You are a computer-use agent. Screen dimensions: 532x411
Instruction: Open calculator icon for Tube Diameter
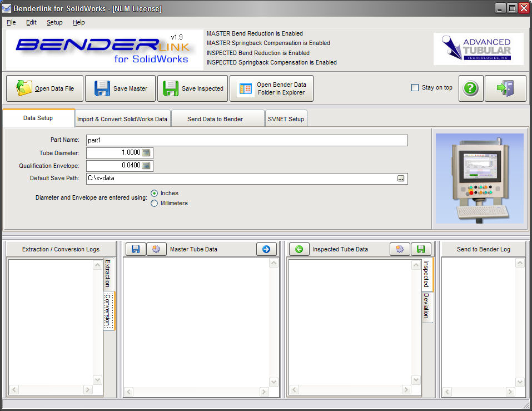146,153
